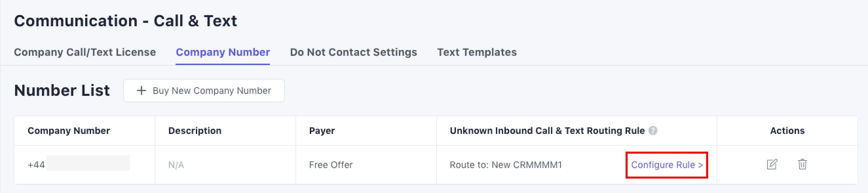Open the Configure Rule link
The height and width of the screenshot is (193, 868).
click(667, 165)
